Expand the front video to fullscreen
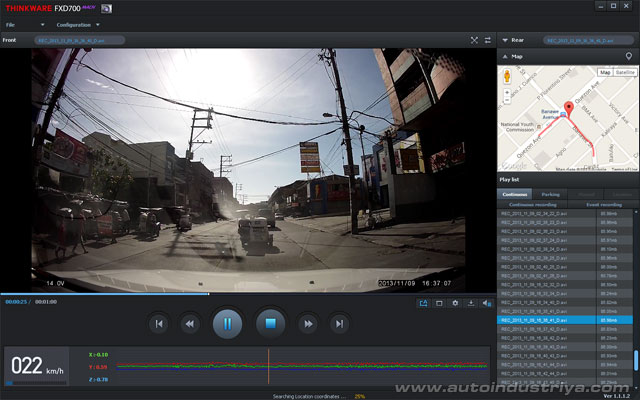This screenshot has height=400, width=640. (474, 40)
